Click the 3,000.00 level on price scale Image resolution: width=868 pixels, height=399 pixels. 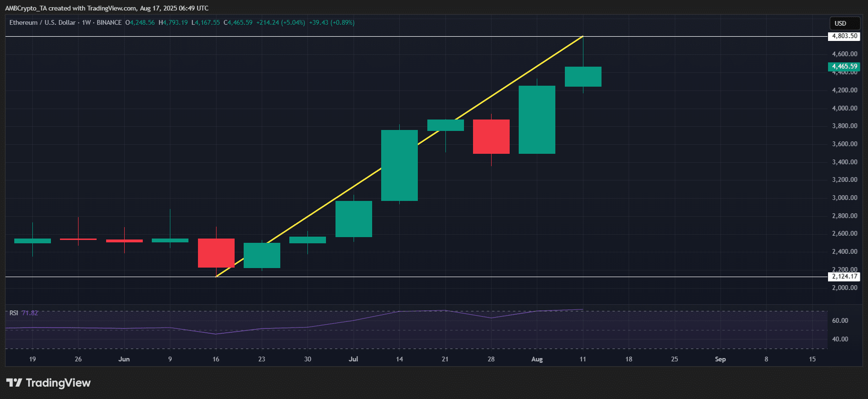click(x=844, y=198)
